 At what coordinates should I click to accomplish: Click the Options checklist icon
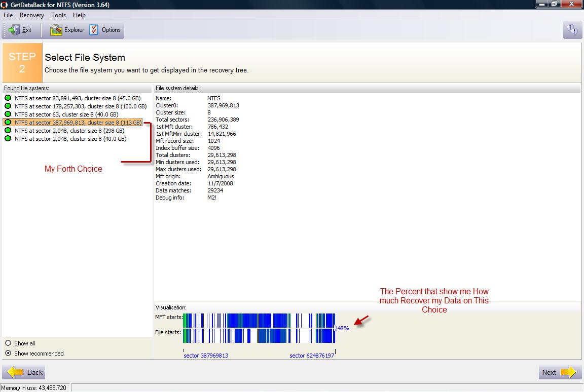[x=94, y=30]
